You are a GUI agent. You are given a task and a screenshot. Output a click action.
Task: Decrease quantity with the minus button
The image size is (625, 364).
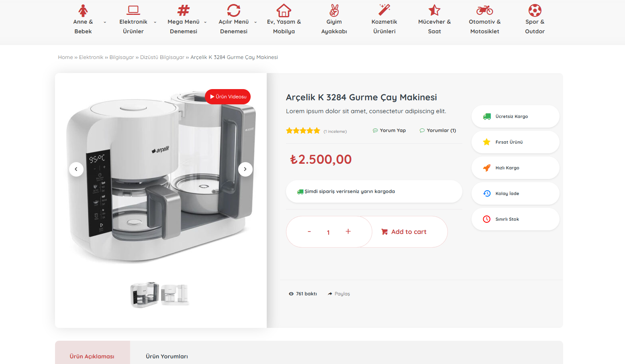pos(309,232)
